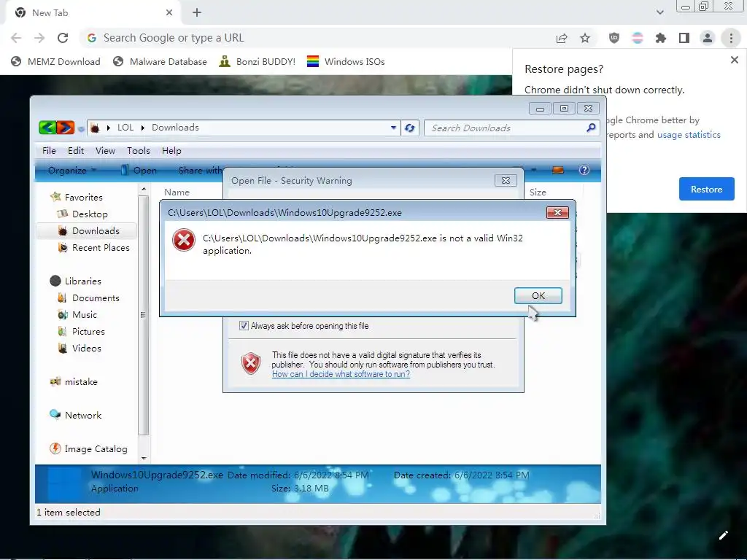The width and height of the screenshot is (747, 560).
Task: Go forward in the Chrome browser
Action: (x=39, y=38)
